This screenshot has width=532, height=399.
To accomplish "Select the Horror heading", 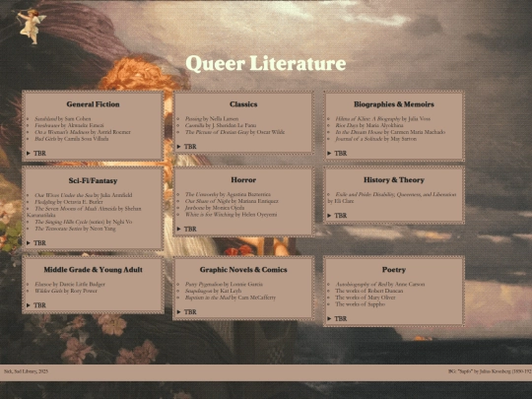I will [243, 180].
